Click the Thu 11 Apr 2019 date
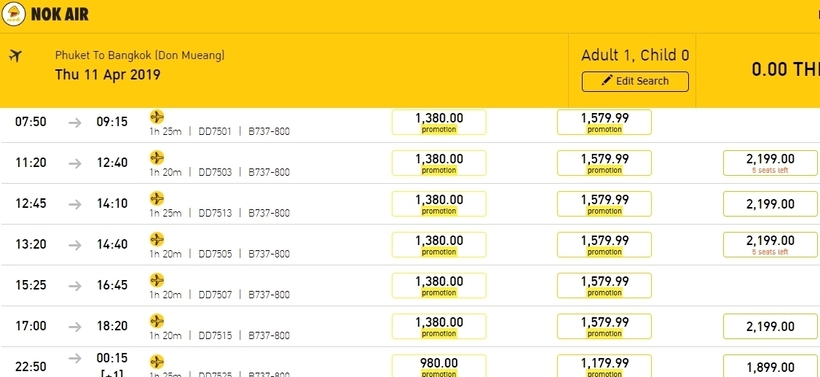This screenshot has height=377, width=820. [x=108, y=74]
